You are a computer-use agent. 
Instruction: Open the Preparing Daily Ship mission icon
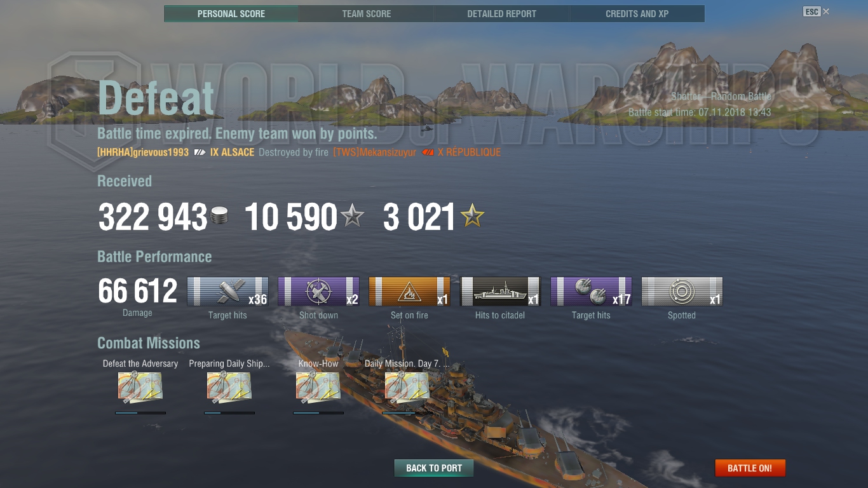point(229,388)
